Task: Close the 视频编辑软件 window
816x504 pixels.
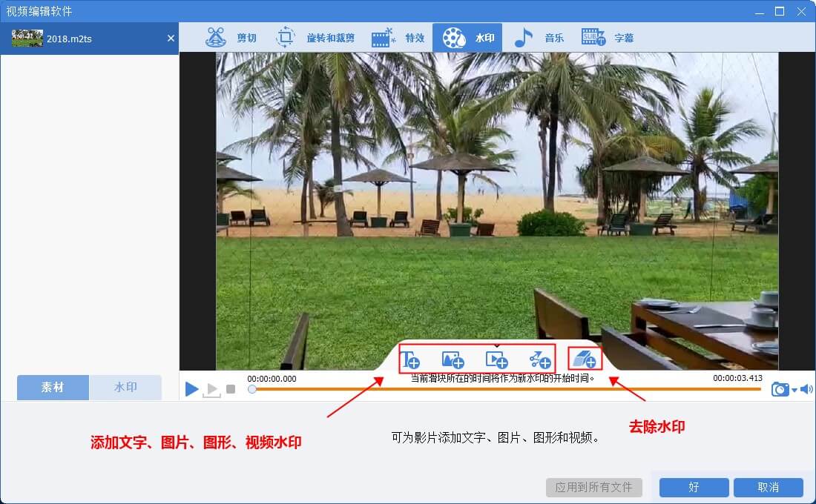Action: click(801, 11)
